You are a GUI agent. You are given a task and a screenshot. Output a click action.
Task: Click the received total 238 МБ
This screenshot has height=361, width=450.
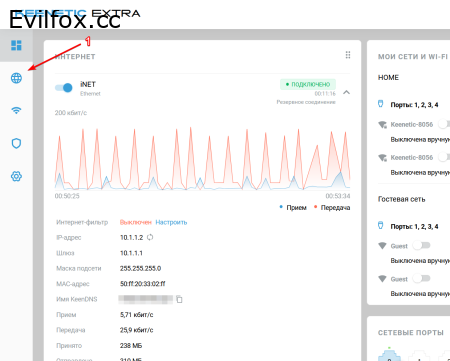[131, 346]
